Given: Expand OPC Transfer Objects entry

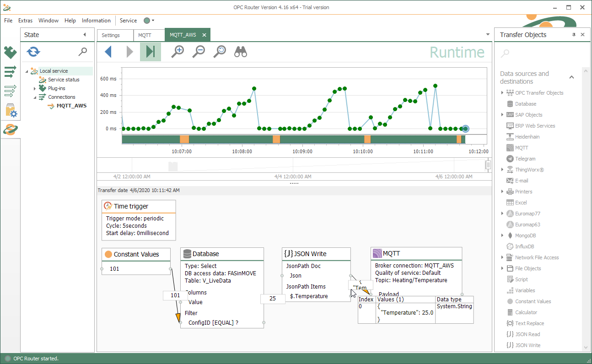Looking at the screenshot, I should click(x=502, y=93).
